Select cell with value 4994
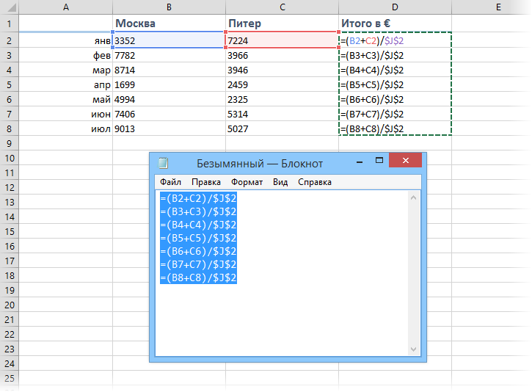The image size is (532, 392). [169, 99]
